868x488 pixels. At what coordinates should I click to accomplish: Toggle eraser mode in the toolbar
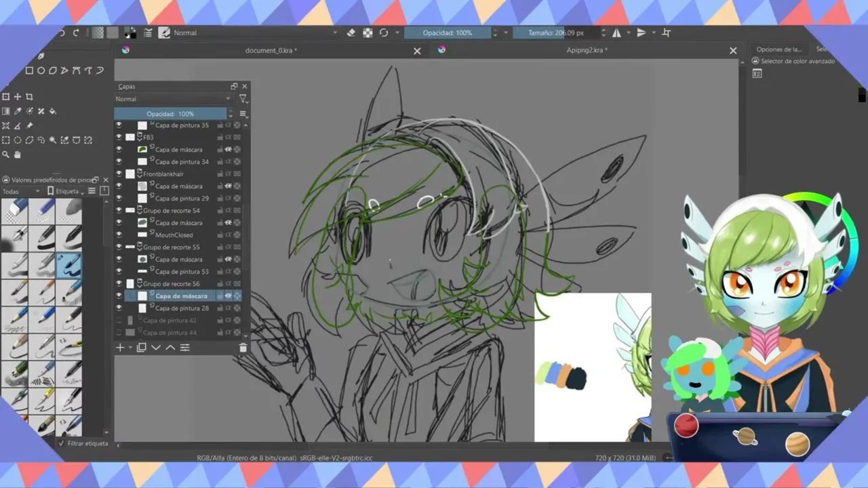[x=351, y=33]
